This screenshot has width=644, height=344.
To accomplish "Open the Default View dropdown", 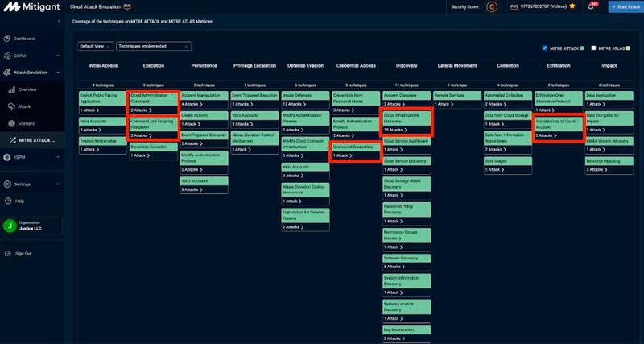I will (95, 47).
